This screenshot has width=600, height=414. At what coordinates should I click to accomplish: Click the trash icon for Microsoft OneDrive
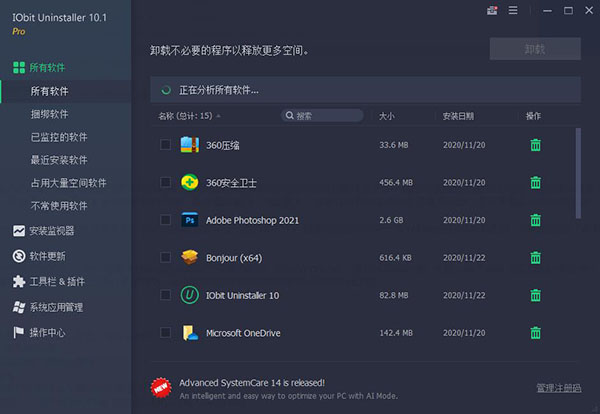(x=535, y=333)
